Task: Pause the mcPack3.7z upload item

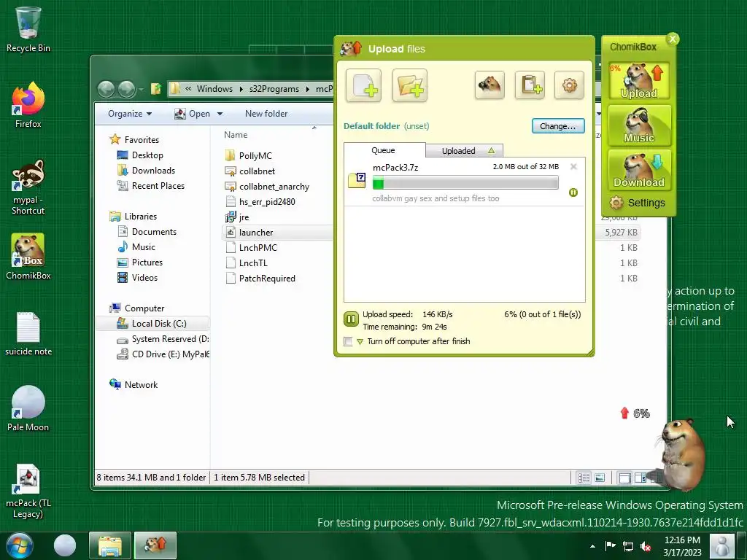Action: [573, 192]
